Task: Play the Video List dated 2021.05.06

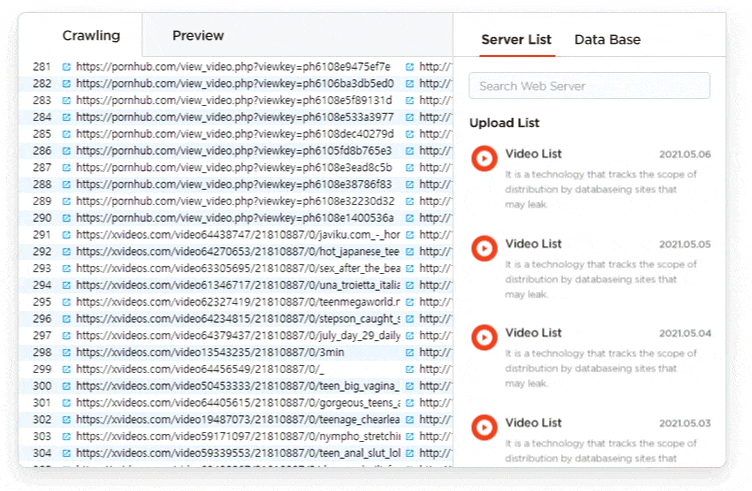Action: pos(485,158)
